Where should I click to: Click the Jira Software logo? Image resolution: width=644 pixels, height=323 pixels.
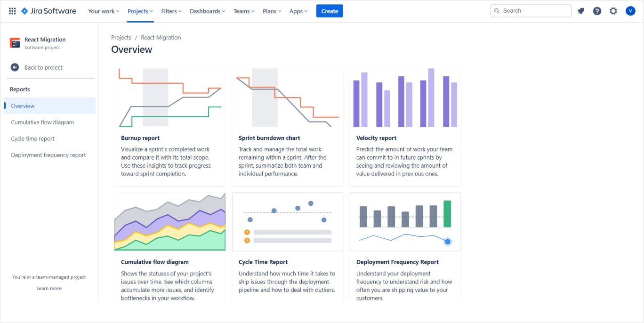48,11
